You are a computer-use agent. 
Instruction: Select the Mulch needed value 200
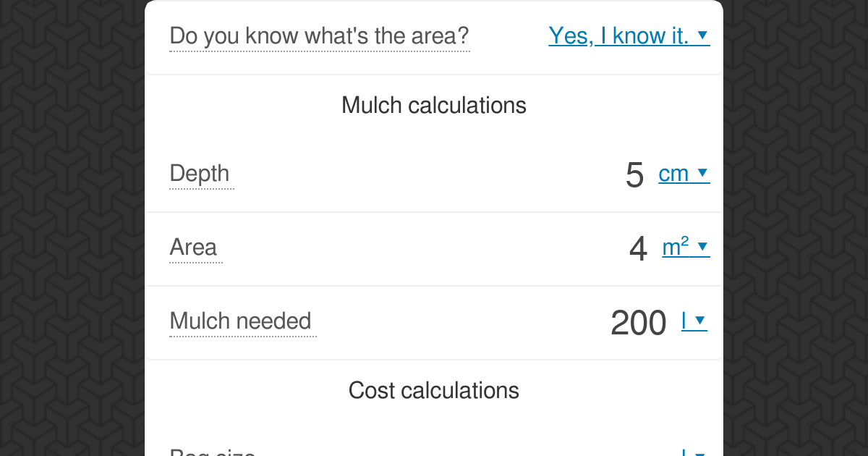[638, 324]
